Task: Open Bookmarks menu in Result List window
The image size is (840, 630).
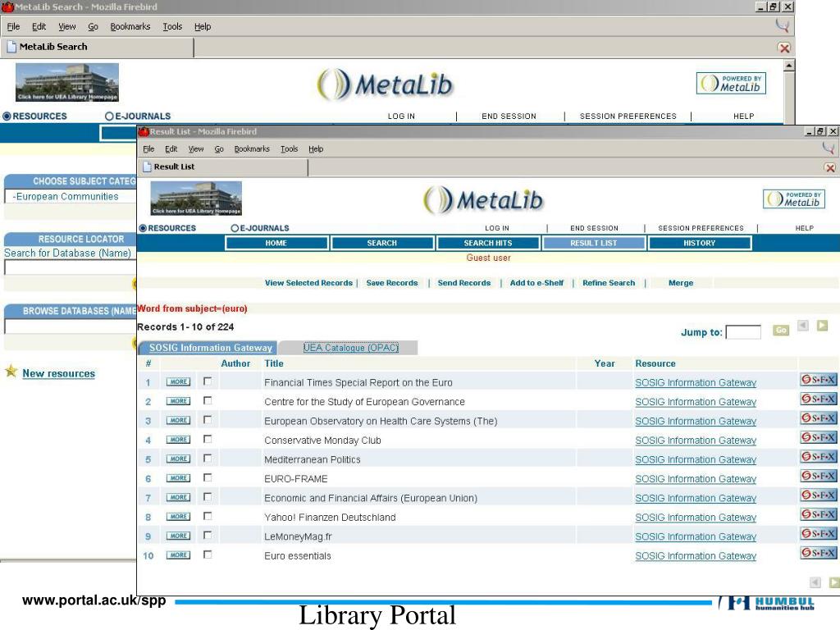Action: pos(252,149)
